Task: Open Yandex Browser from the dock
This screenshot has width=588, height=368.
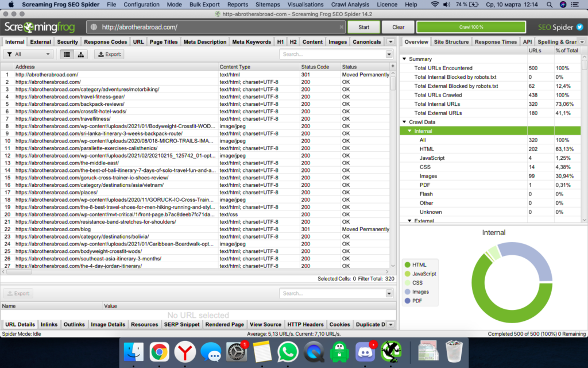Action: pos(184,352)
